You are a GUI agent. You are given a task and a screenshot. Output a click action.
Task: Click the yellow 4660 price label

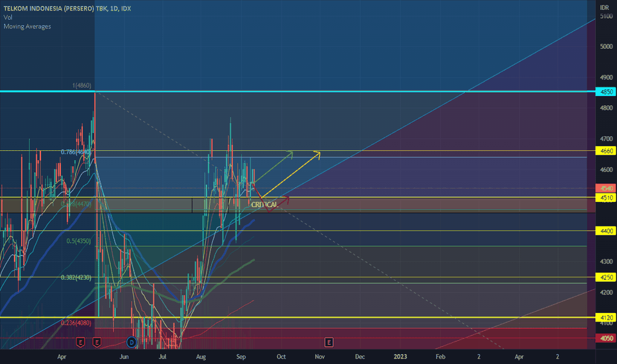606,151
